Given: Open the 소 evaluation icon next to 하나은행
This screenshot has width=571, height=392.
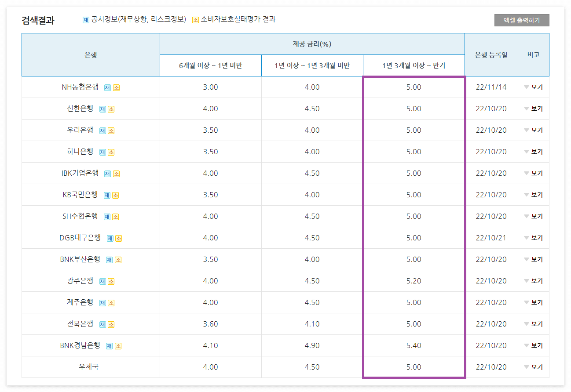Looking at the screenshot, I should coord(111,152).
